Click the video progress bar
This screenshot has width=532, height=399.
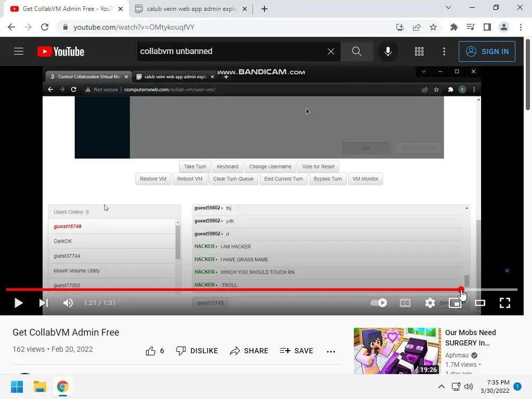pos(262,289)
